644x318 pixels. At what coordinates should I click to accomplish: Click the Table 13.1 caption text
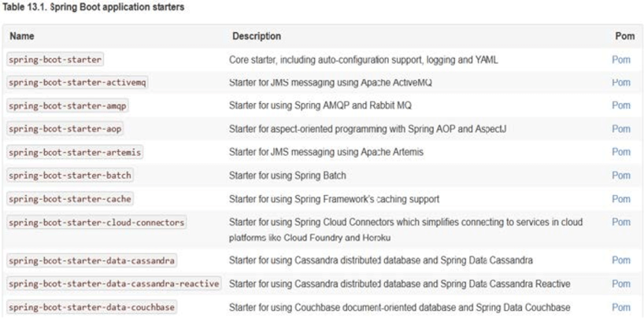point(94,7)
